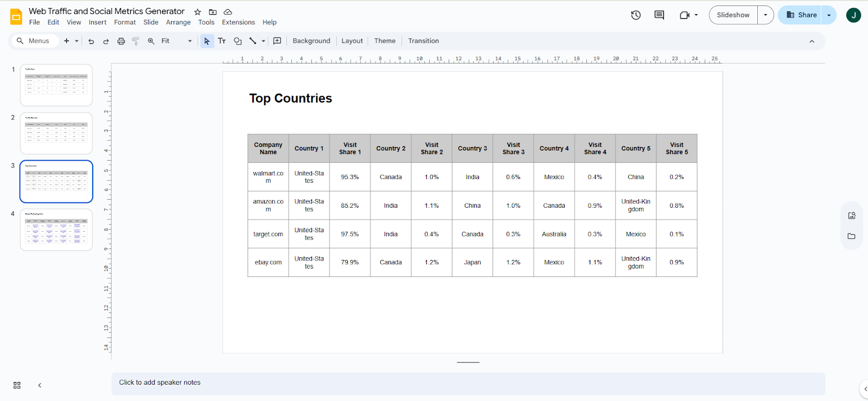
Task: Redo the last action
Action: click(x=106, y=41)
